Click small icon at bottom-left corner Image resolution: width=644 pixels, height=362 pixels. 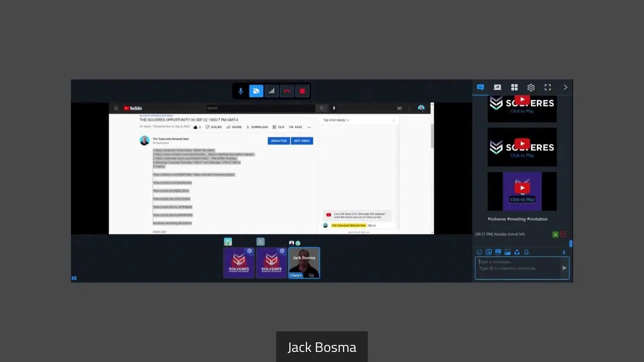coord(74,278)
